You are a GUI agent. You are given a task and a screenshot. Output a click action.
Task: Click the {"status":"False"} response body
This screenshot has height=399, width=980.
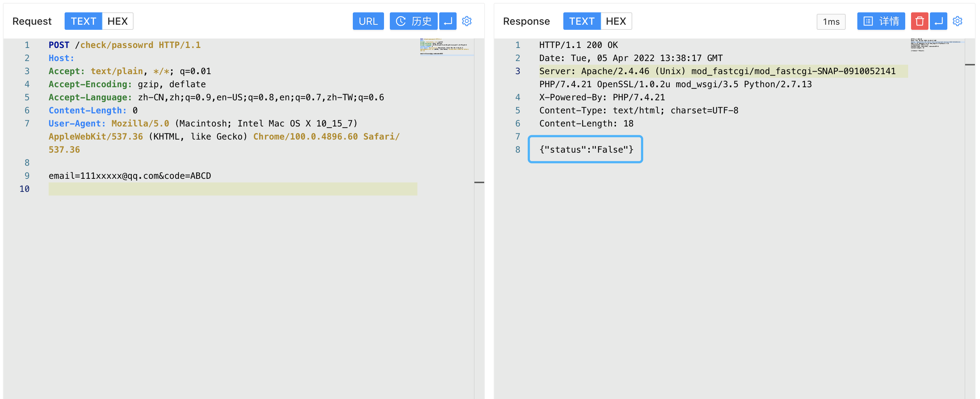(x=586, y=150)
